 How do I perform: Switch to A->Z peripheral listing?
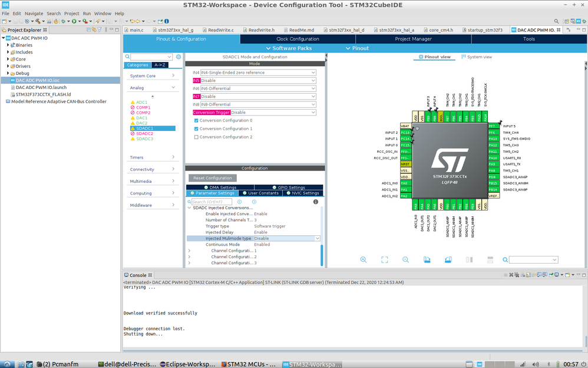click(x=160, y=65)
